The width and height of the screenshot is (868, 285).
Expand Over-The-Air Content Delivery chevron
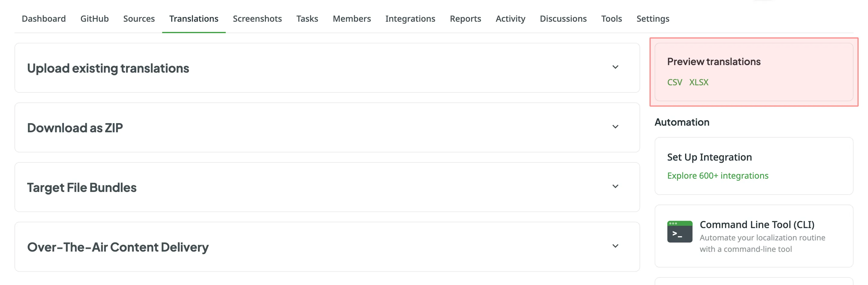tap(615, 246)
